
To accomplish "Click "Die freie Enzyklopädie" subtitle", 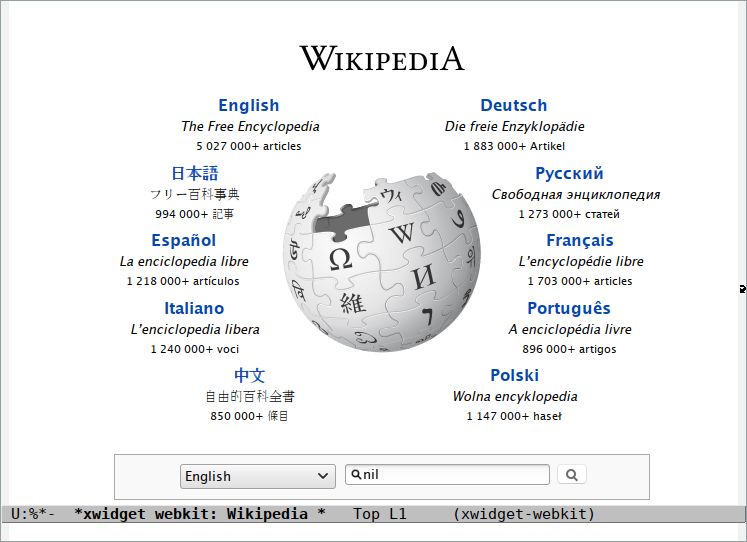I will point(515,126).
